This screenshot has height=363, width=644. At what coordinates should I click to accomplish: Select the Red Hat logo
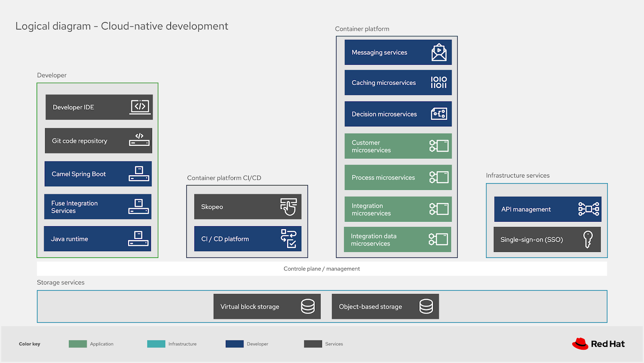[598, 344]
